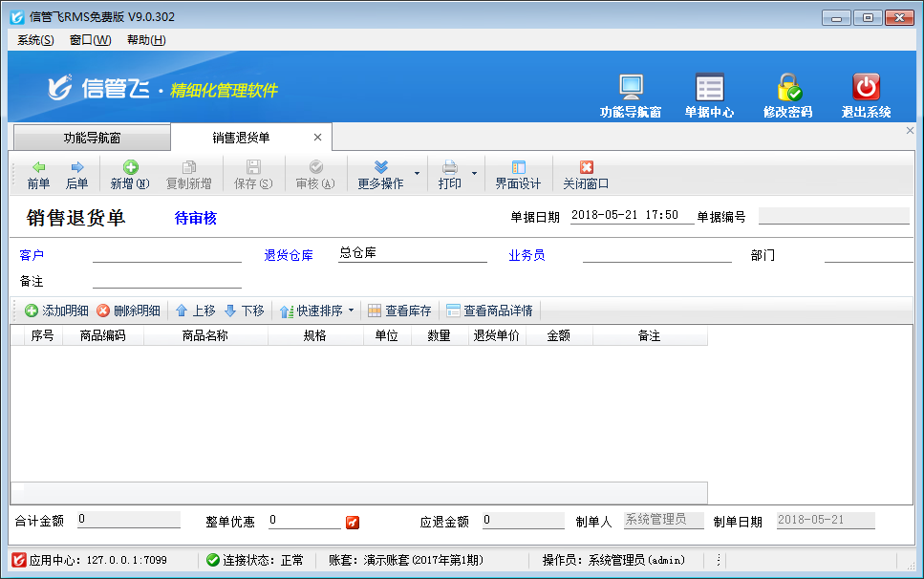The height and width of the screenshot is (579, 924).
Task: Click the red icon beside 整单优惠
Action: tap(353, 522)
